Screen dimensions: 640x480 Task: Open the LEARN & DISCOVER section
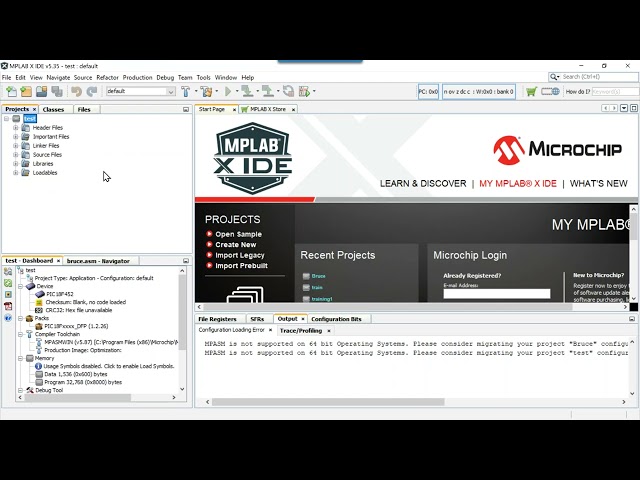coord(423,184)
